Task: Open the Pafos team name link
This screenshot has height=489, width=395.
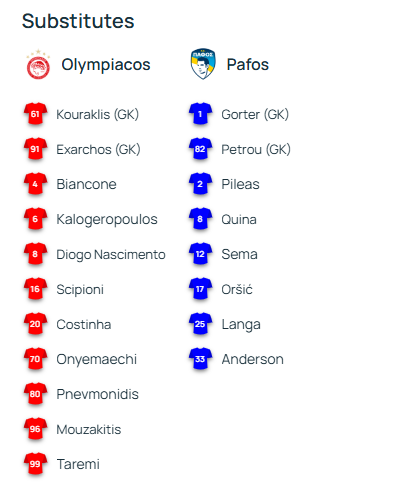Action: 248,65
